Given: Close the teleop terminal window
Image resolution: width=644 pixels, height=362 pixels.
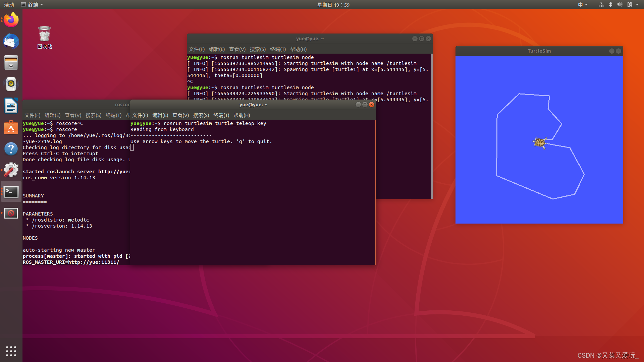Looking at the screenshot, I should (x=372, y=105).
